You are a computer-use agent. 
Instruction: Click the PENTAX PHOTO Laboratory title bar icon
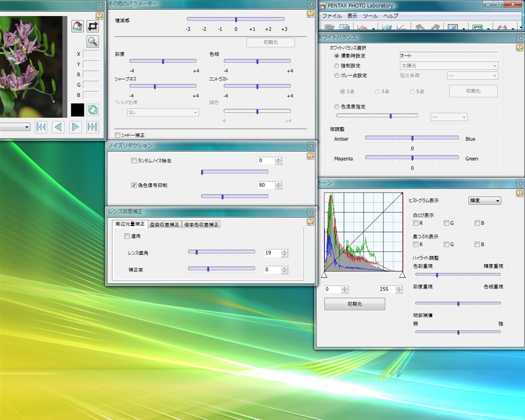pos(322,6)
